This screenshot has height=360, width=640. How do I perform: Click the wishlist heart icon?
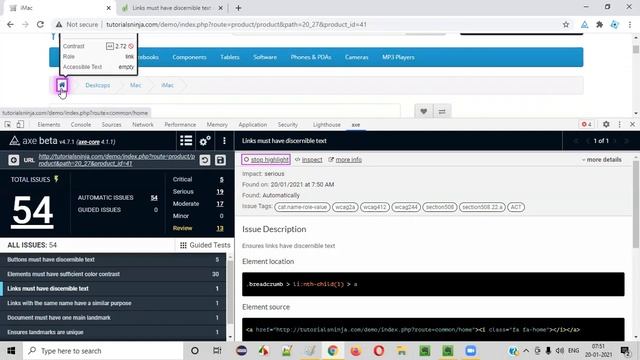[424, 111]
